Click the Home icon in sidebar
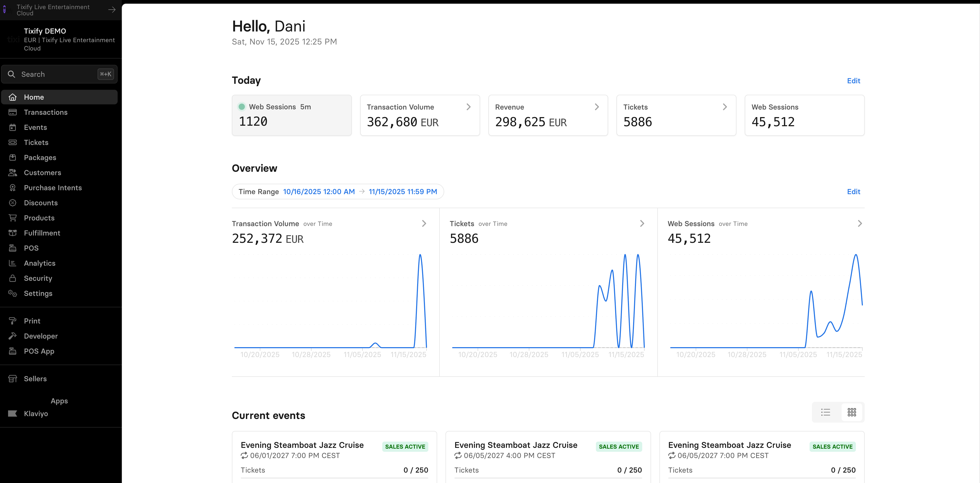 (12, 97)
